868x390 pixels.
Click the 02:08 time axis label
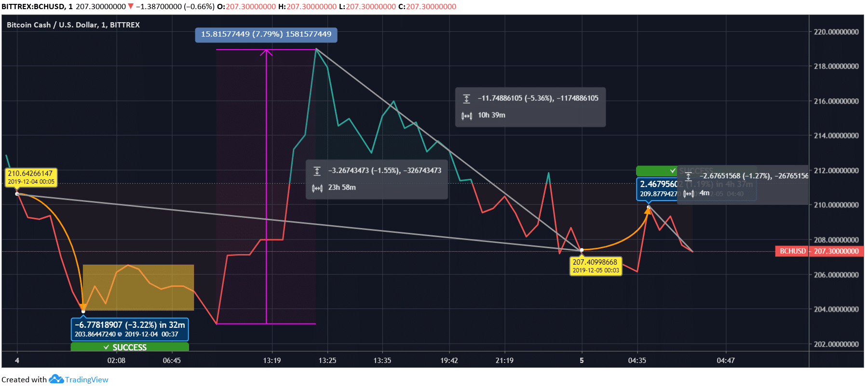(x=116, y=361)
